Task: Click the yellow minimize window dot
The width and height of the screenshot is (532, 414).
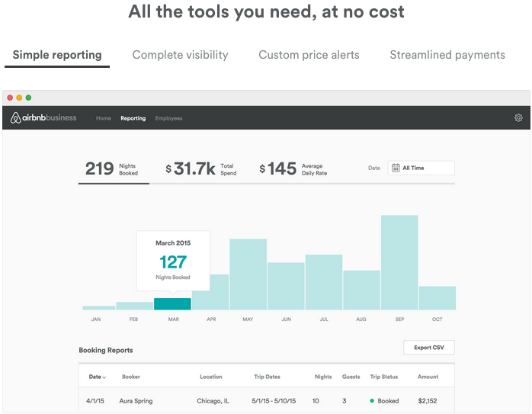Action: (19, 98)
